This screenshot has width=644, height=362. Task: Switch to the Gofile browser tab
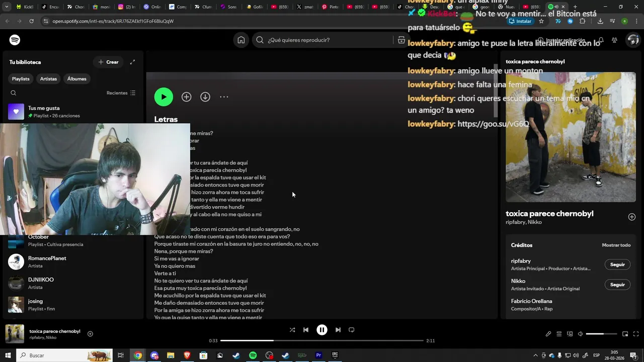[x=255, y=7]
